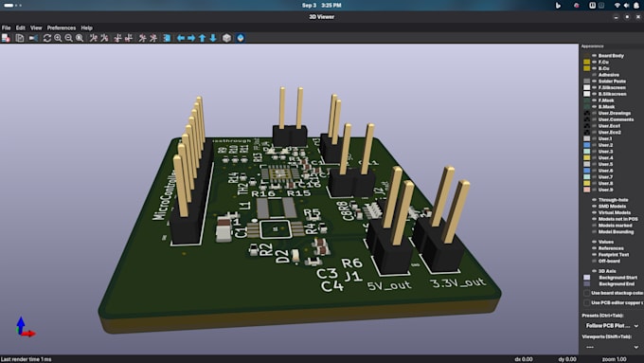
Task: Hide the B.Mask layer
Action: point(595,106)
